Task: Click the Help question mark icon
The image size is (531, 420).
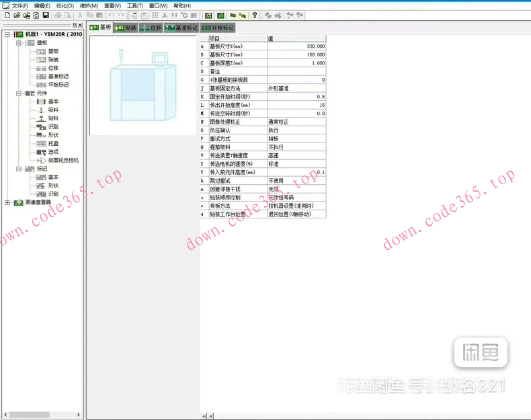Action: click(254, 15)
